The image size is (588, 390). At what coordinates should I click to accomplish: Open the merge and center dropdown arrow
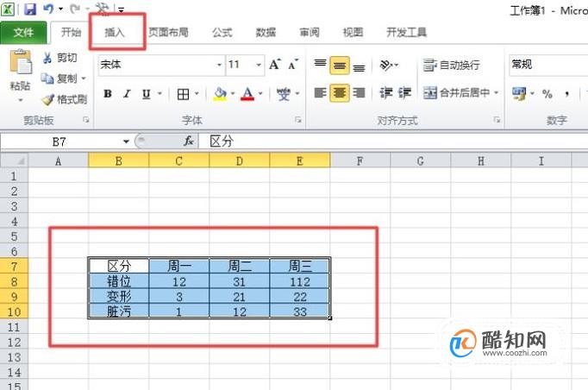point(496,92)
